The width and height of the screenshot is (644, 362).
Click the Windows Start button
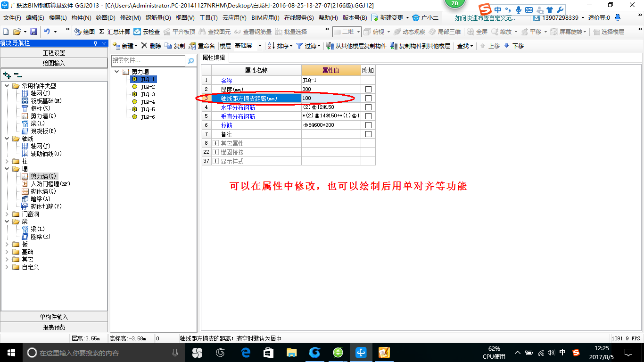pos(10,352)
